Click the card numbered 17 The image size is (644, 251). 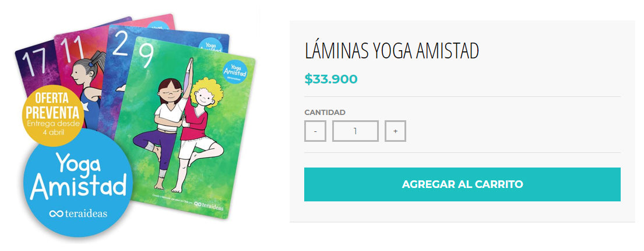coord(35,66)
